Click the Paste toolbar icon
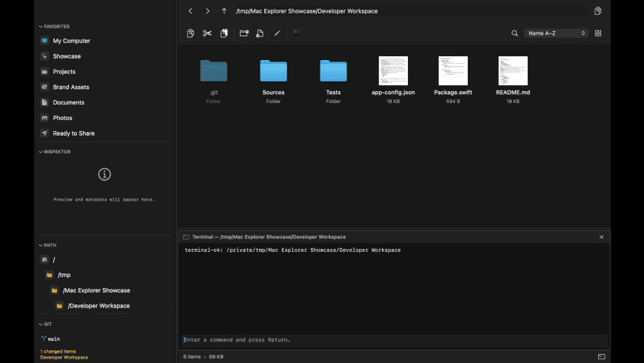Screen dimensions: 644x363 pyautogui.click(x=224, y=33)
